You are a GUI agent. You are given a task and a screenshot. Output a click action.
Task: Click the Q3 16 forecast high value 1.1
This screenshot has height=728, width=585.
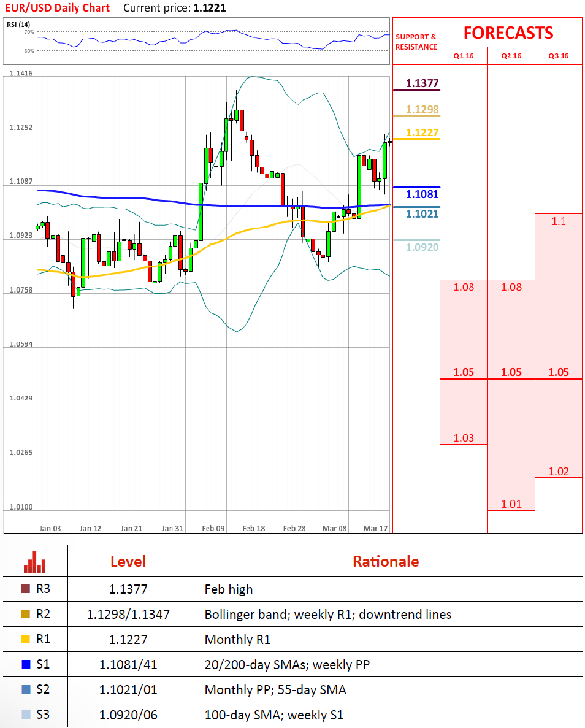click(x=558, y=221)
